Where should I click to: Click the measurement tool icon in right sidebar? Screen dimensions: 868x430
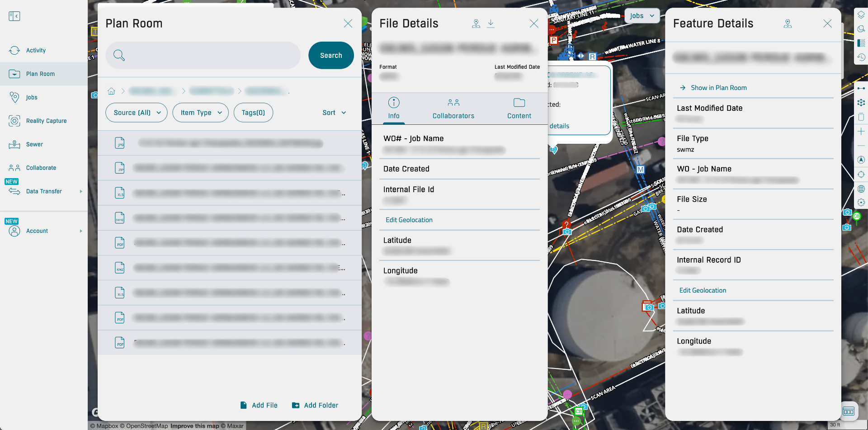click(x=861, y=88)
